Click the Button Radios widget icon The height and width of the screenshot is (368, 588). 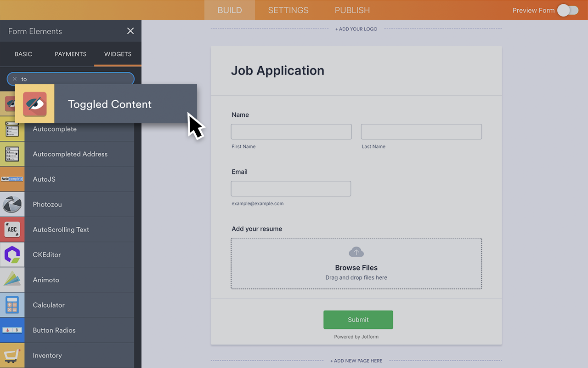click(12, 330)
